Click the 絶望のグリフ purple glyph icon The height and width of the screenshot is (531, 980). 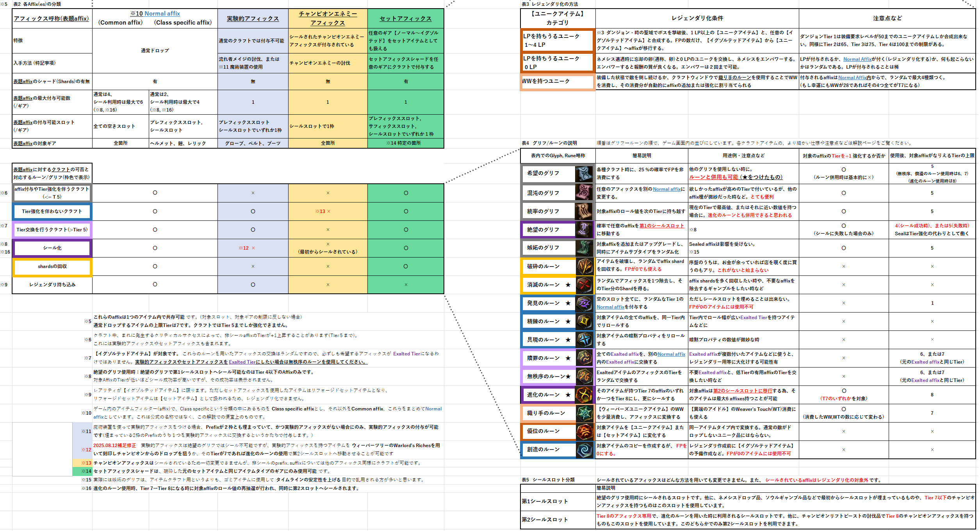coord(584,229)
